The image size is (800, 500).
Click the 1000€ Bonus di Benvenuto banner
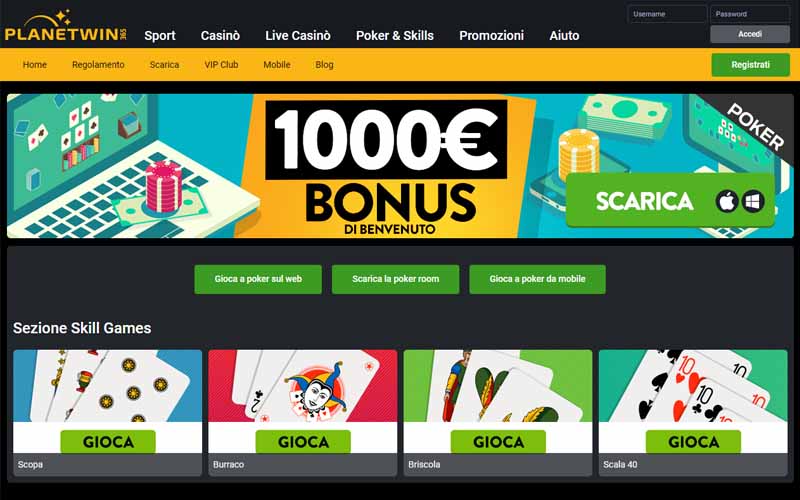pos(400,166)
